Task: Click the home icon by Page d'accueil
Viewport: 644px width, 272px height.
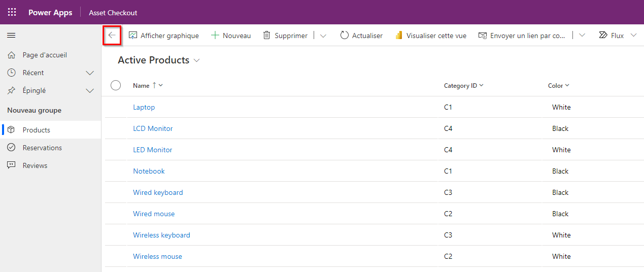Action: pos(11,55)
